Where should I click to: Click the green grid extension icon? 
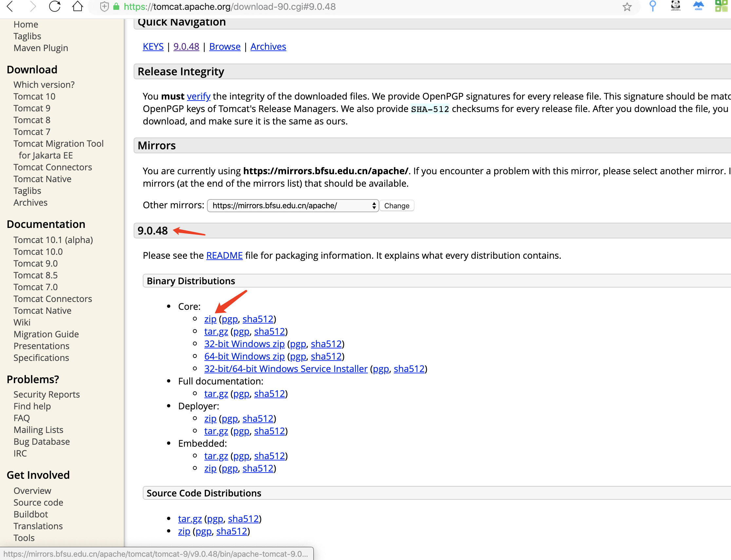(722, 6)
